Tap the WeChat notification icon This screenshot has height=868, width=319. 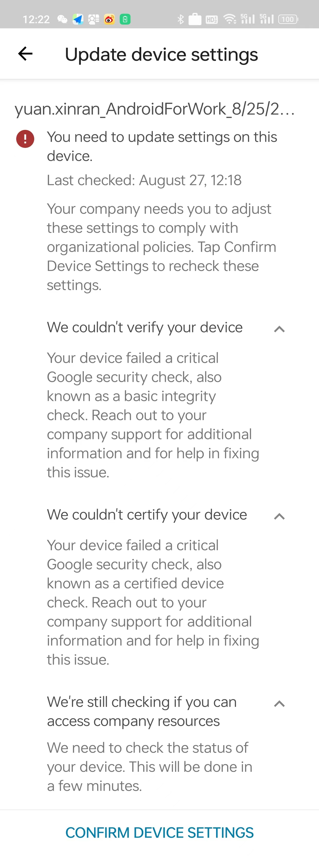point(62,19)
